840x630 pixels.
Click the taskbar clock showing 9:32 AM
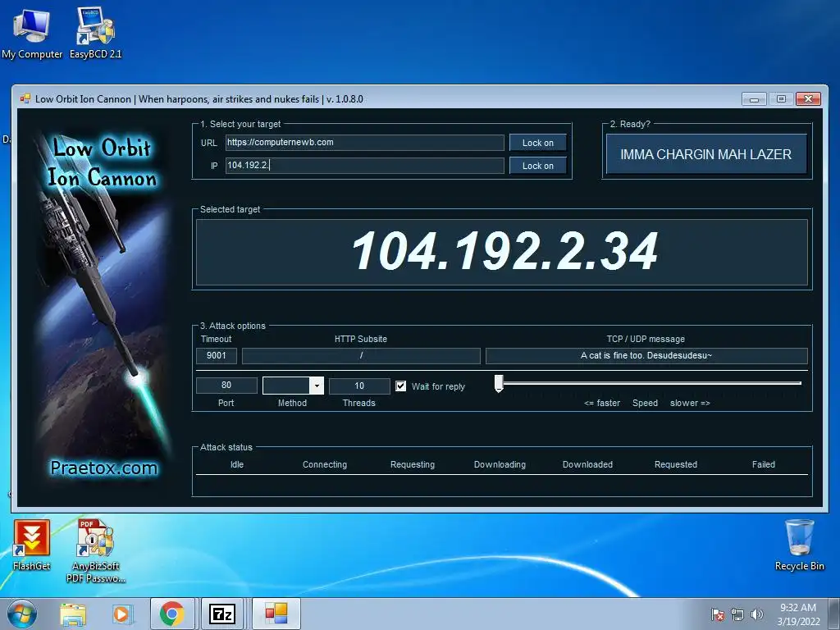point(798,614)
